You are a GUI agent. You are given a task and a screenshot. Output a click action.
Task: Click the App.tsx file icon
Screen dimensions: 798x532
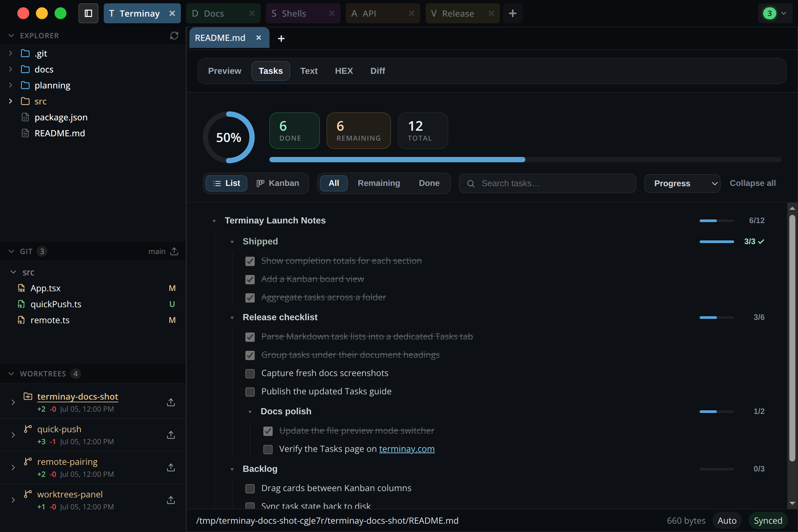click(21, 288)
